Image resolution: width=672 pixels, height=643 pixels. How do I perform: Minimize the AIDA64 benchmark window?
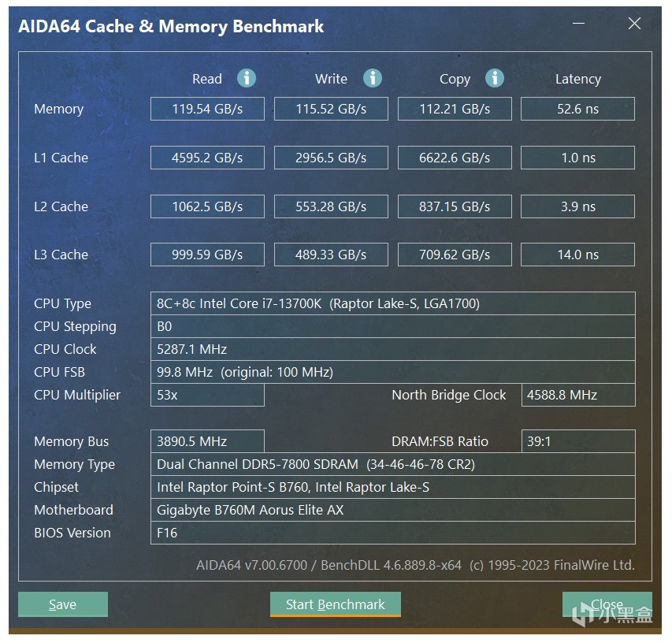(x=578, y=23)
